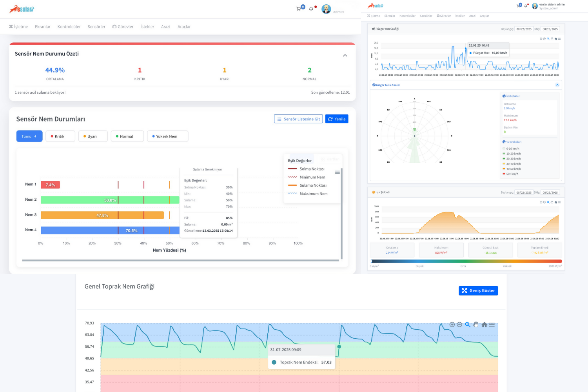The image size is (588, 392).
Task: Zoom out on the Genel Toprak Nem chart
Action: click(459, 325)
